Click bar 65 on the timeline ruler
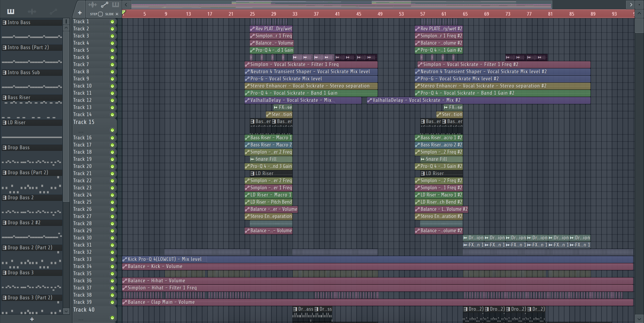The image size is (644, 323). pyautogui.click(x=465, y=14)
